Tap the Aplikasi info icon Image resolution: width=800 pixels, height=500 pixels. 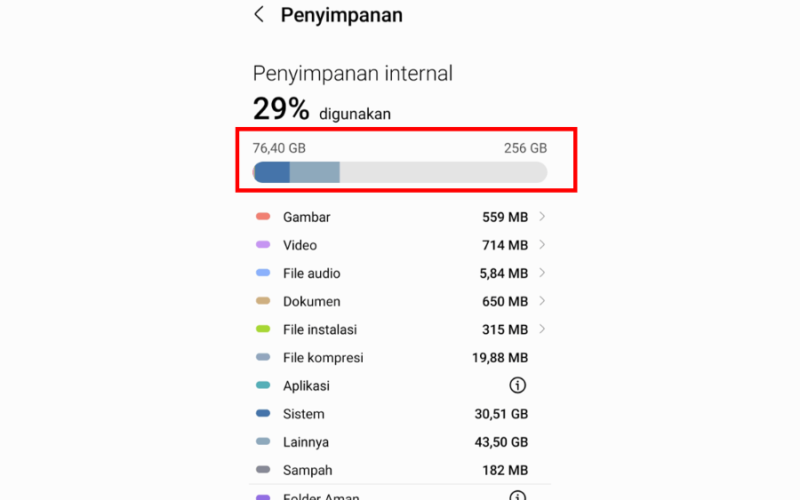pyautogui.click(x=517, y=385)
